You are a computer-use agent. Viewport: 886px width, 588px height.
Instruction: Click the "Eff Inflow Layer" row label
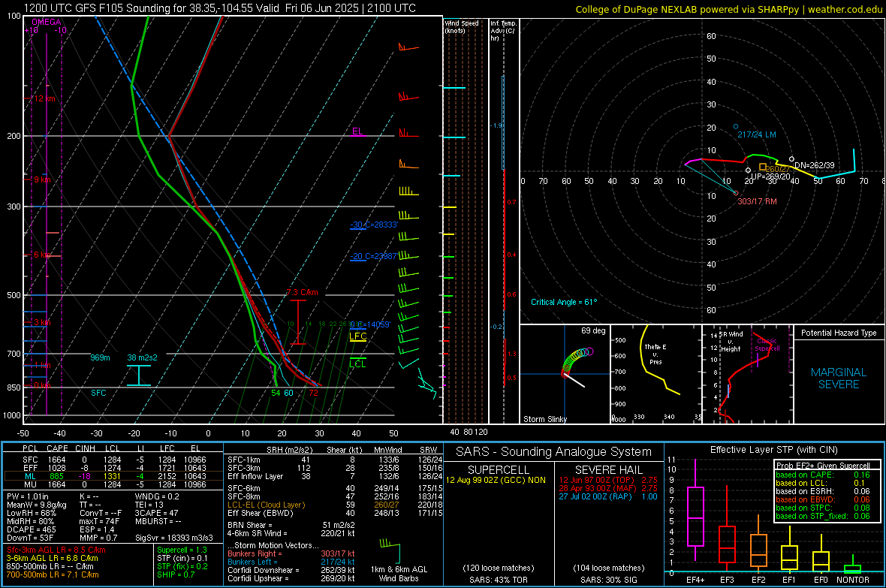coord(255,476)
